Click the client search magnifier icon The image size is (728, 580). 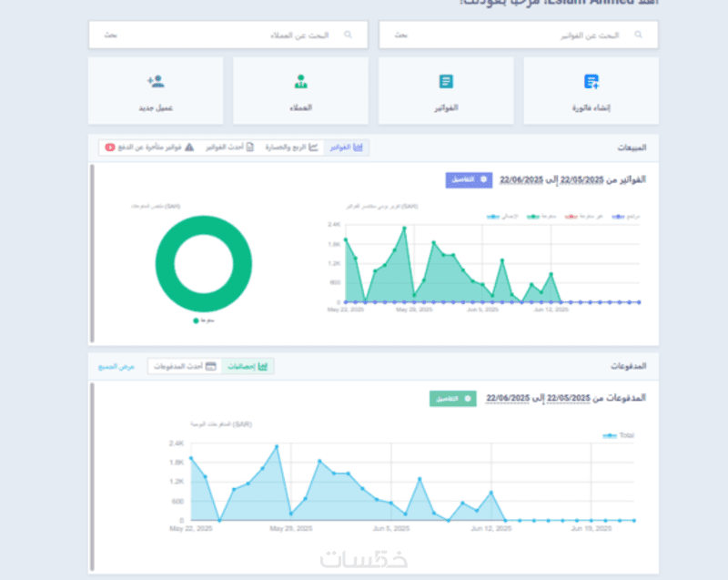click(x=348, y=35)
